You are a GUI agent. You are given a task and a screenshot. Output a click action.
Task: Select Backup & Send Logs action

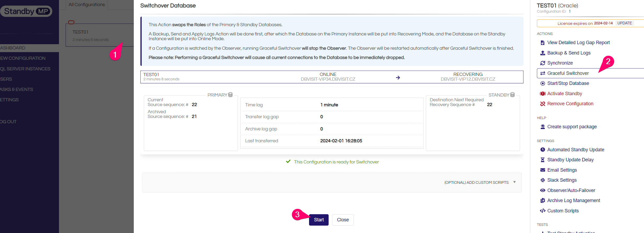569,53
